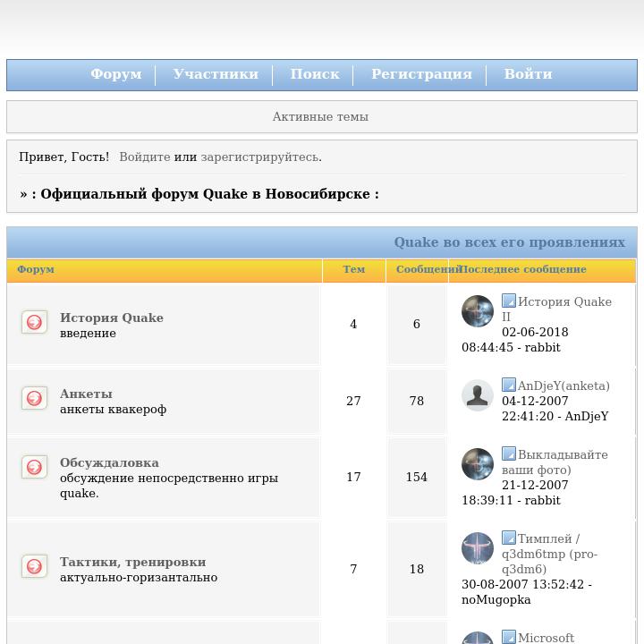This screenshot has width=644, height=644.
Task: Click the description актуально-горизантально
Action: click(139, 578)
